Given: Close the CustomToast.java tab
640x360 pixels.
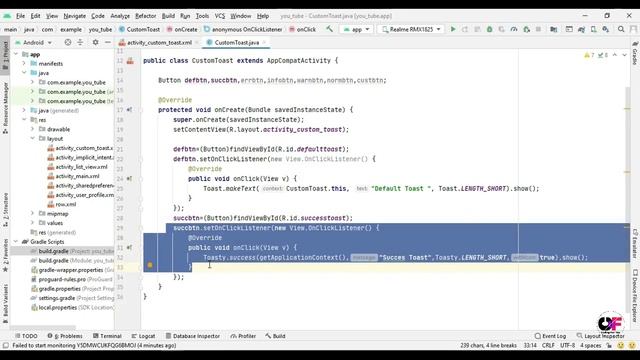Looking at the screenshot, I should pyautogui.click(x=264, y=42).
